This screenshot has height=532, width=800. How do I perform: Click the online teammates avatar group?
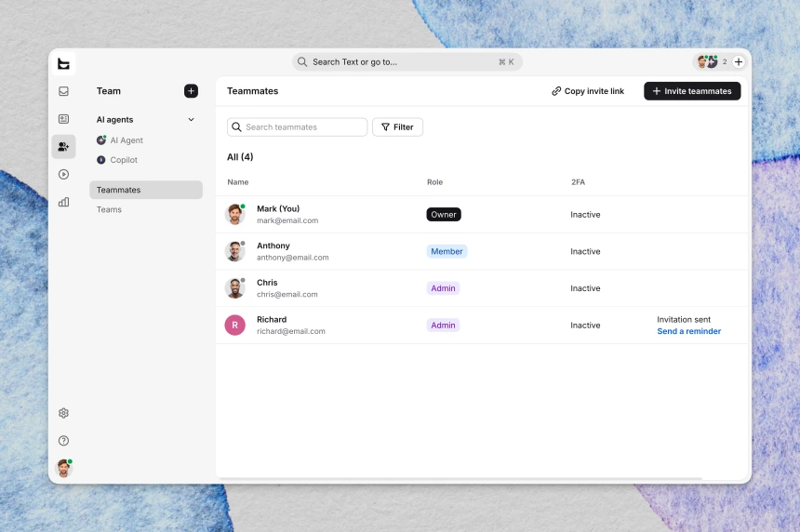[x=708, y=61]
